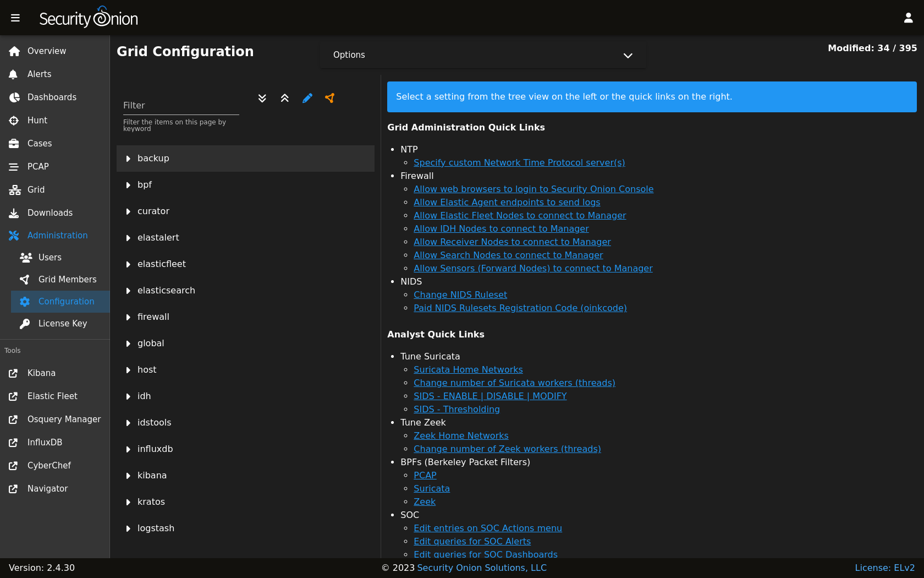Click Security Onion Solutions, LLC footer link

pyautogui.click(x=482, y=568)
